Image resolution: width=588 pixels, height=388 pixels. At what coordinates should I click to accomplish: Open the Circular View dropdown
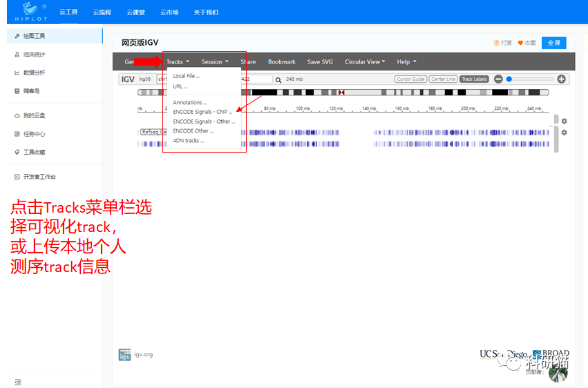pos(365,62)
